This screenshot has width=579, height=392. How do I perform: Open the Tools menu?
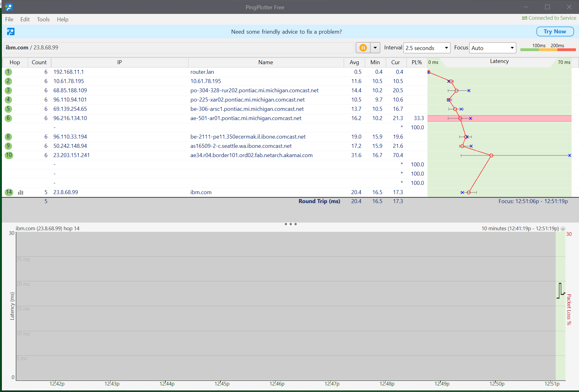[43, 19]
